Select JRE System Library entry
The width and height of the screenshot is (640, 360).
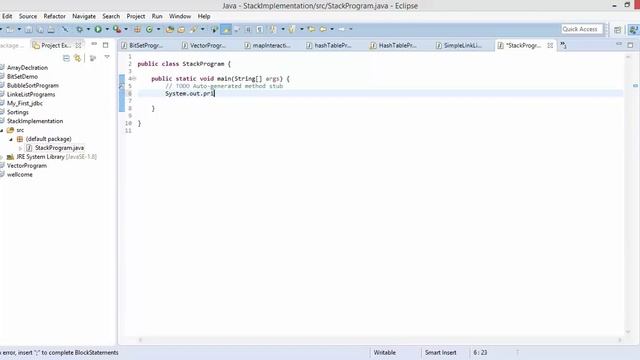(51, 157)
